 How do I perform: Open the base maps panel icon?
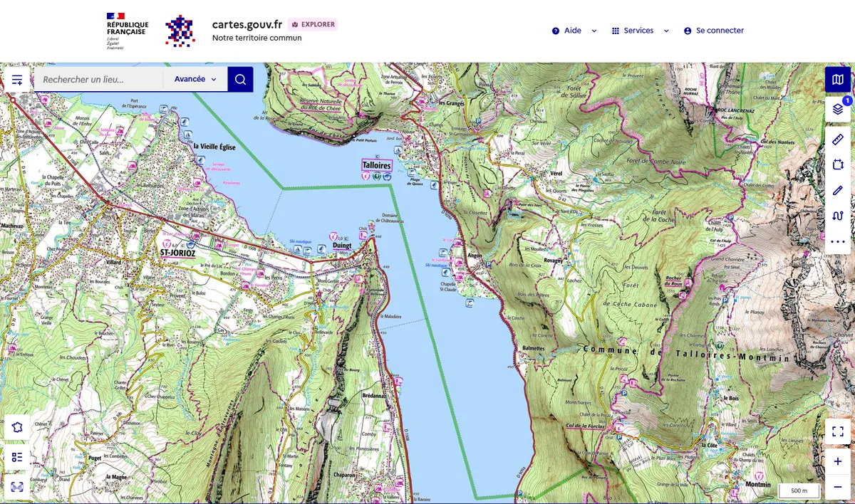click(838, 80)
